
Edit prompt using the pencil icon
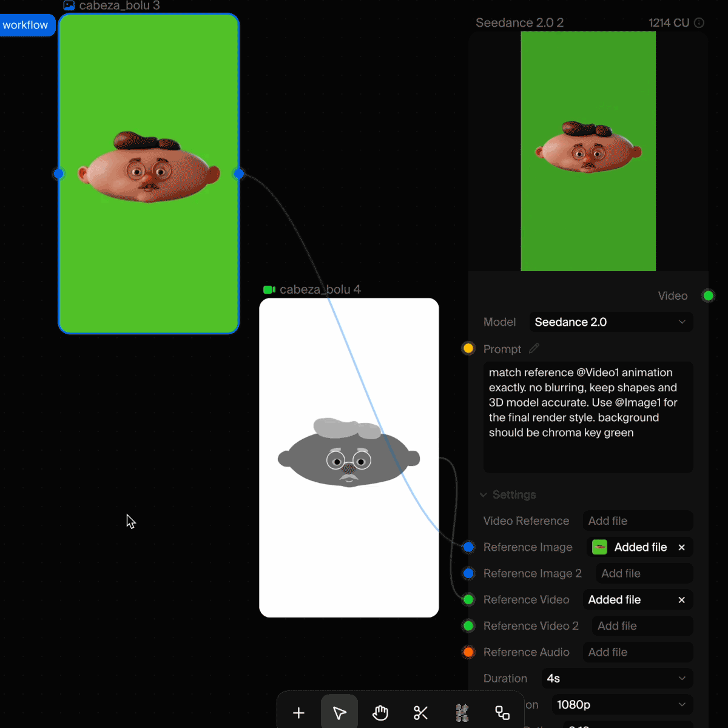(x=534, y=348)
